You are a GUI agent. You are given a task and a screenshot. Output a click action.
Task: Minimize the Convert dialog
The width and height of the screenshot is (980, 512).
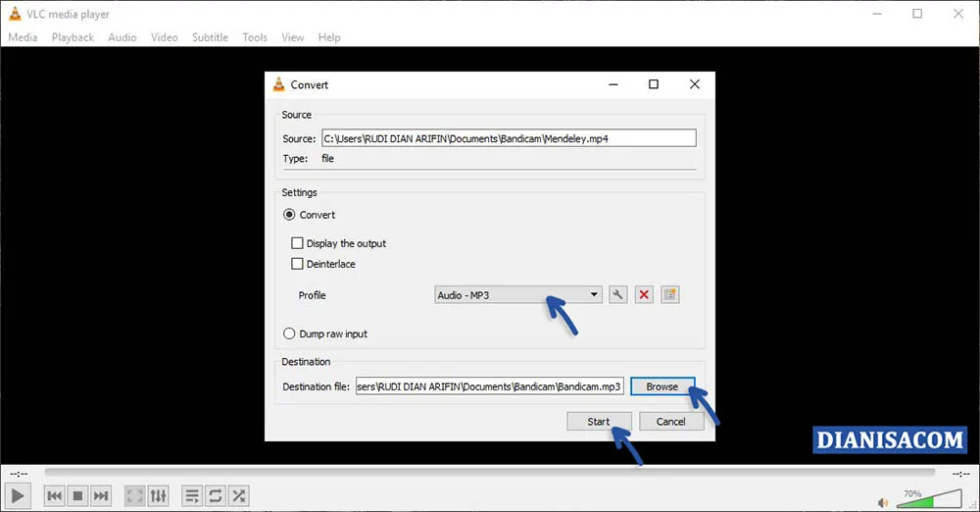613,84
